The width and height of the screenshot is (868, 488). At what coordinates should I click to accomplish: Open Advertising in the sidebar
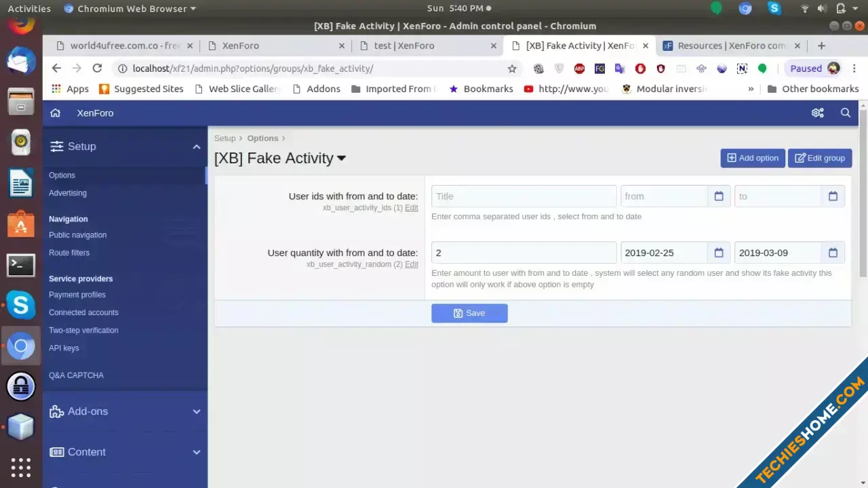68,193
